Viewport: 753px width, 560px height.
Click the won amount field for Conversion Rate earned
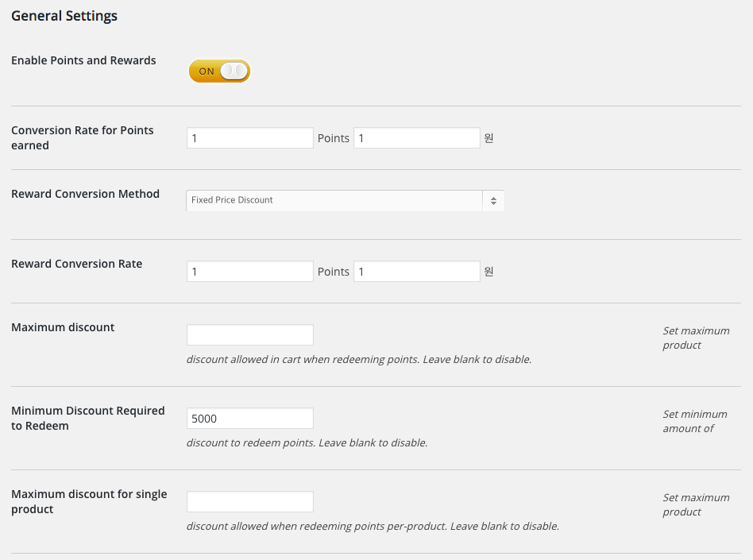[417, 138]
